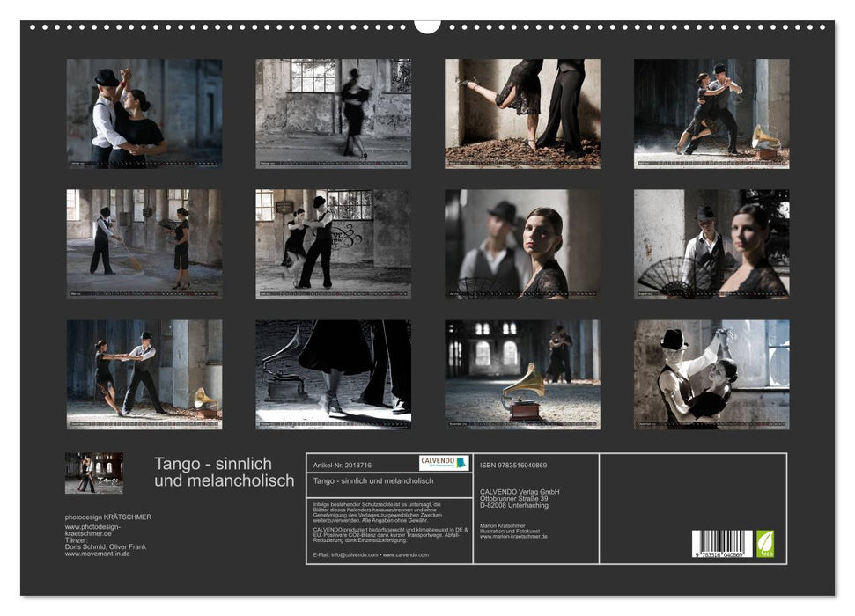Click the www.movement-in.de dancer website link
The image size is (855, 616).
coord(98,554)
